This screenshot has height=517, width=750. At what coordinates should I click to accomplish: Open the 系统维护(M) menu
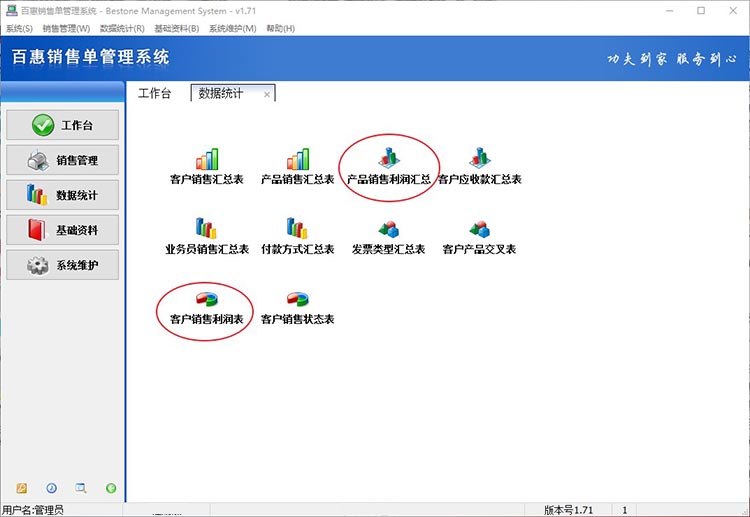coord(232,28)
